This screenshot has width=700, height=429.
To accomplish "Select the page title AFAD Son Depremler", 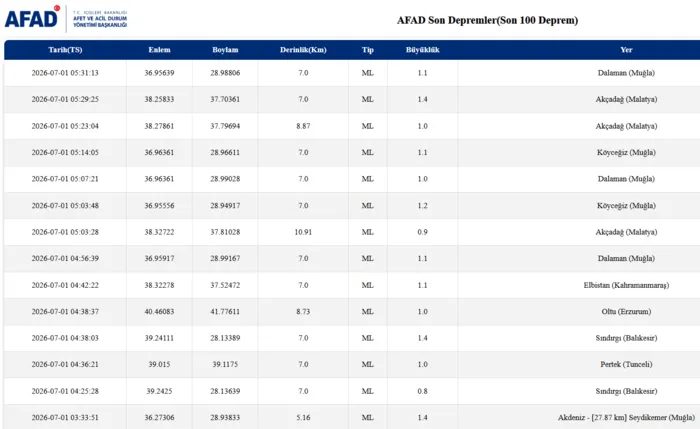I will [488, 21].
